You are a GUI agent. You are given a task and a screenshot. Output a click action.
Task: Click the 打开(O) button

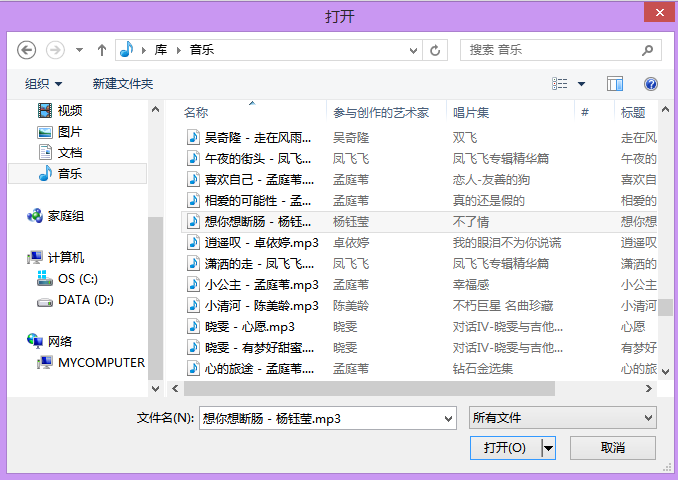tap(505, 448)
